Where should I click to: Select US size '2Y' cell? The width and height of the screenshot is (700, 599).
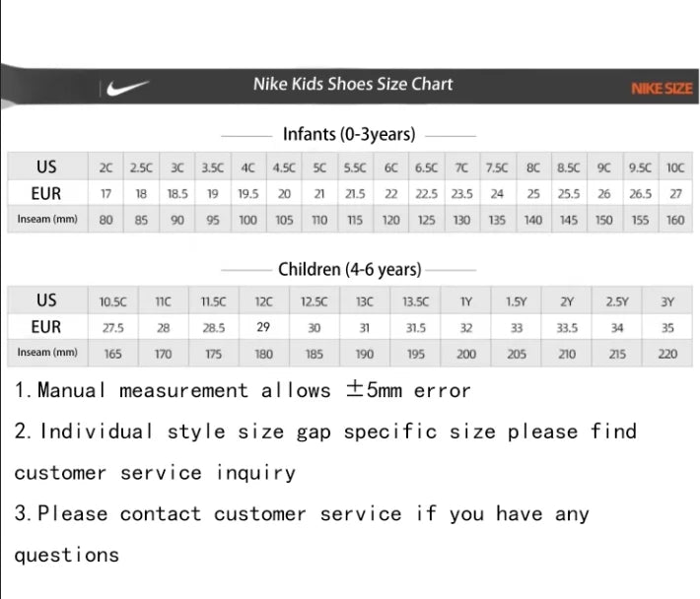click(x=567, y=301)
